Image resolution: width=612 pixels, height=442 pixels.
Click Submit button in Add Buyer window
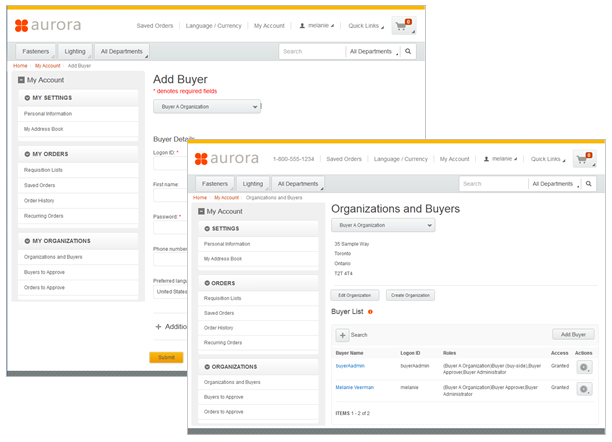click(166, 358)
